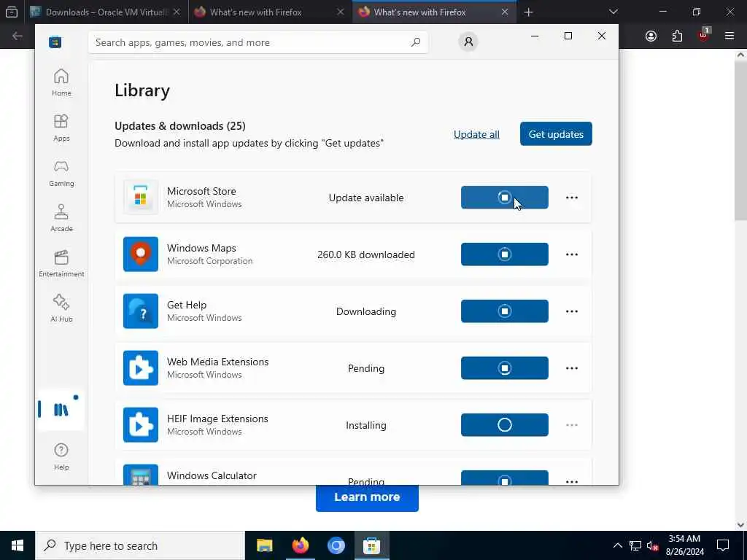The image size is (747, 560).
Task: Focus Store search apps field
Action: tap(258, 42)
